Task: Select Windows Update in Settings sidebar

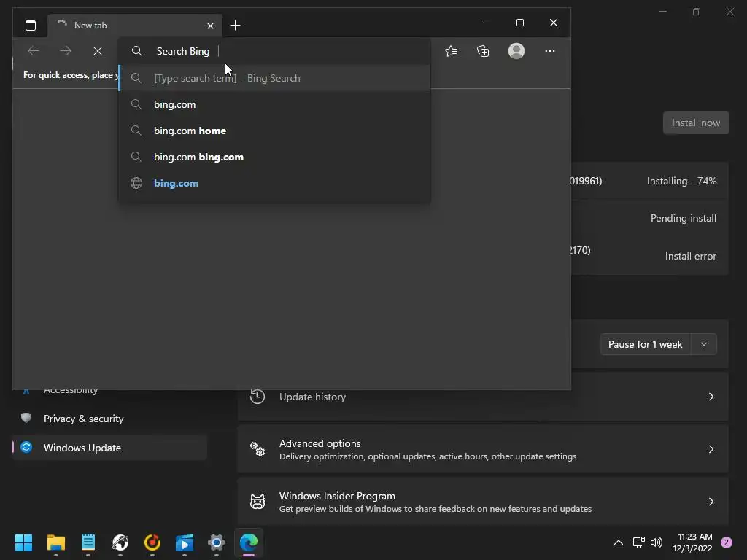Action: coord(109,448)
